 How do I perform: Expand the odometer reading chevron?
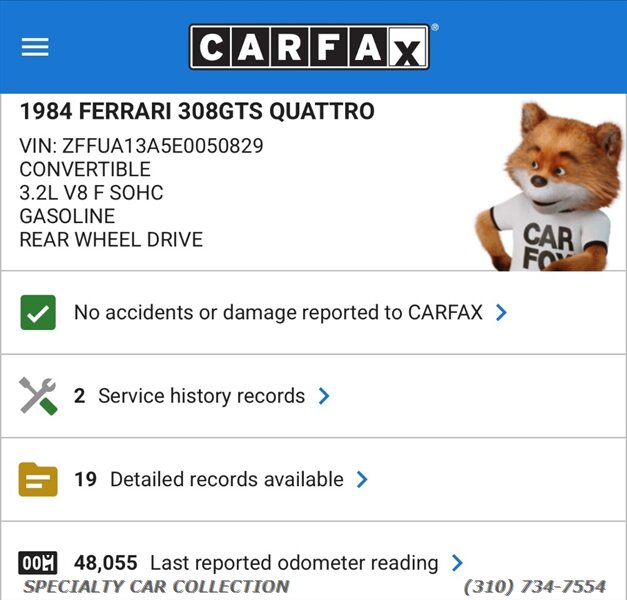coord(457,563)
